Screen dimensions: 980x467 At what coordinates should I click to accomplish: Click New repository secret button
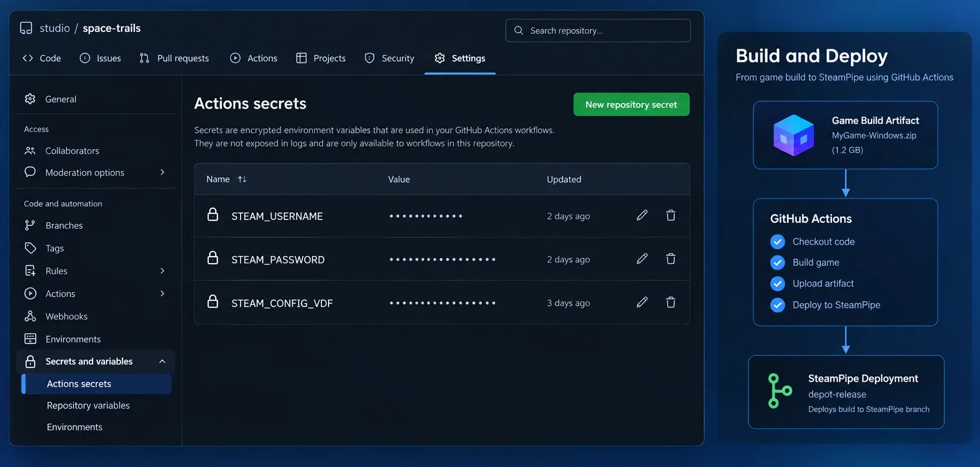pyautogui.click(x=631, y=105)
